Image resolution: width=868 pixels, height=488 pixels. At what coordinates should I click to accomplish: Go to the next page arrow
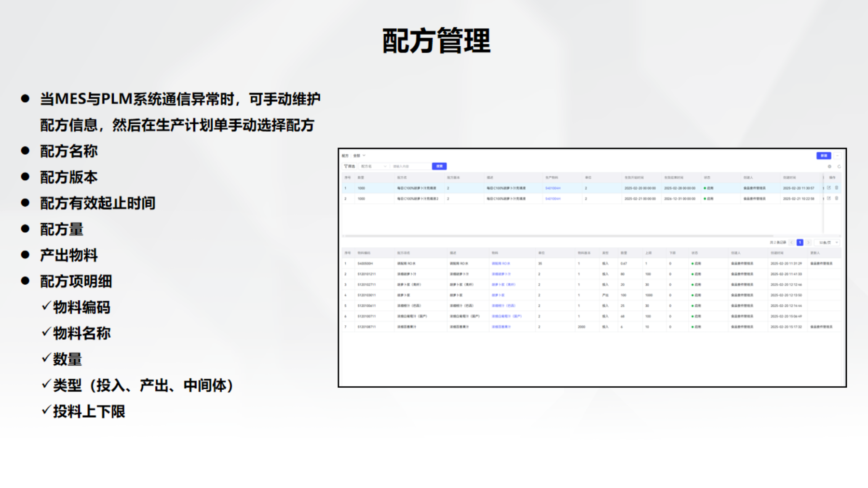click(808, 242)
